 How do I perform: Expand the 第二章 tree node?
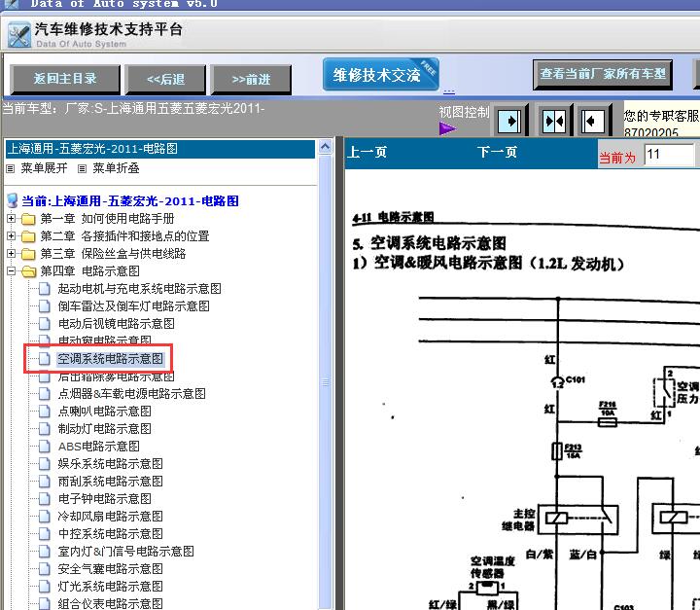click(x=11, y=236)
